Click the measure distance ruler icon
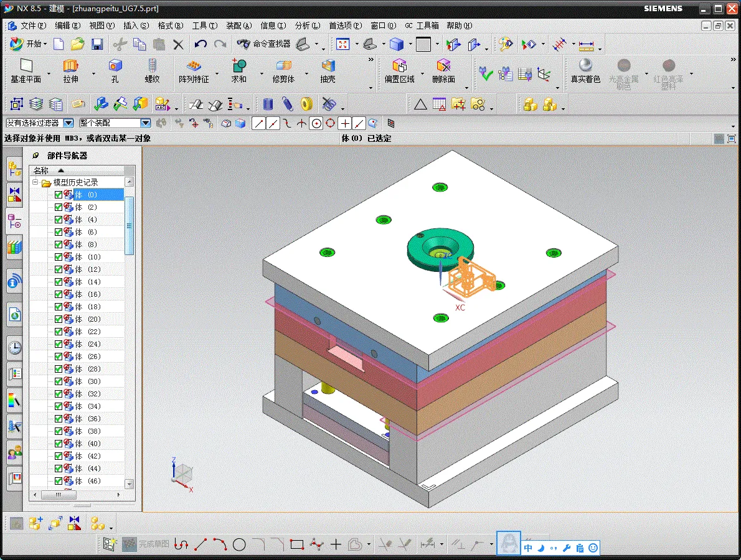The width and height of the screenshot is (741, 560). (586, 45)
